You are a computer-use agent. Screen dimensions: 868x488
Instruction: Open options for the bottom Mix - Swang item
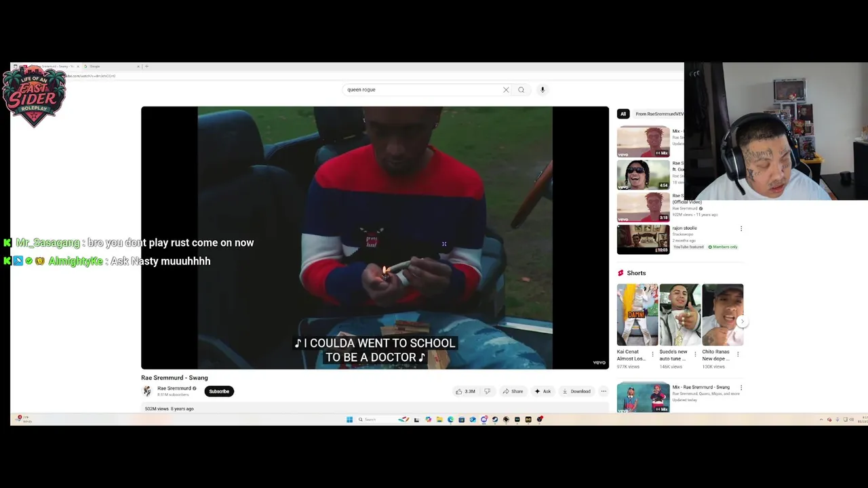click(x=741, y=388)
